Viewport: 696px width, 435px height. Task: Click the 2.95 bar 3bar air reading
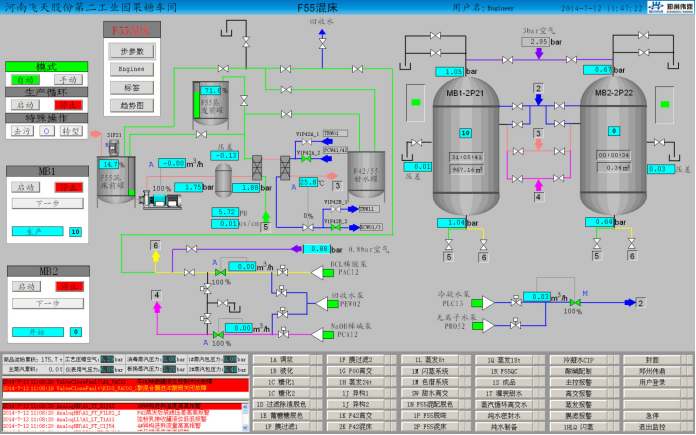(536, 42)
